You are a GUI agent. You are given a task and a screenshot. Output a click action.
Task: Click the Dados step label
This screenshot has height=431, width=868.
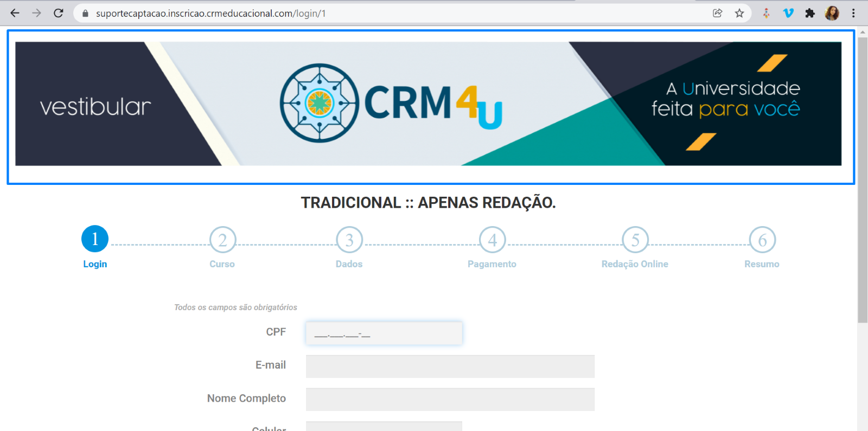click(349, 264)
